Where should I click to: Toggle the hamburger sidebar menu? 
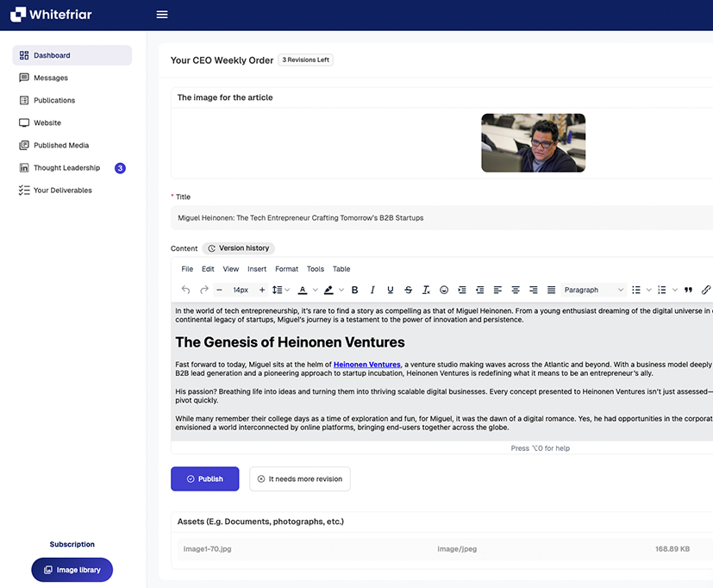[162, 15]
